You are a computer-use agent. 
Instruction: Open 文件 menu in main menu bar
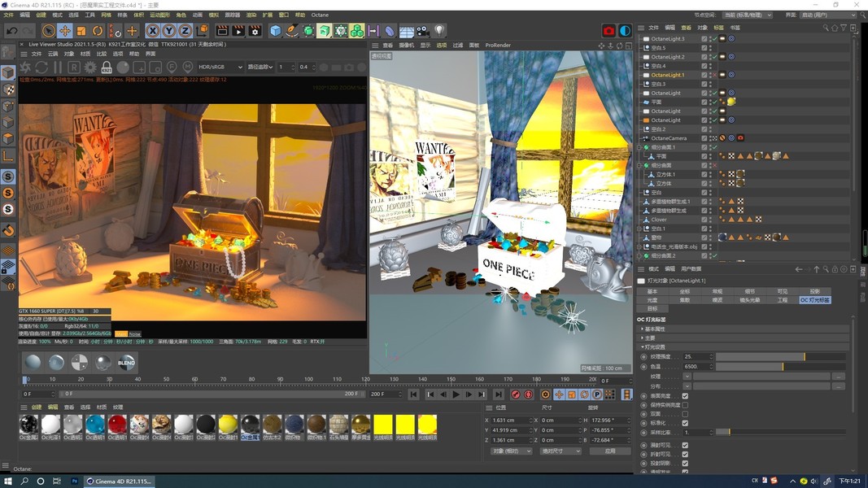pyautogui.click(x=8, y=15)
